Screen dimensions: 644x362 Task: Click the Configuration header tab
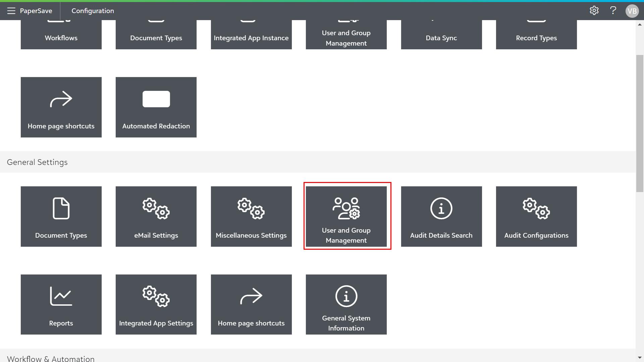(93, 11)
